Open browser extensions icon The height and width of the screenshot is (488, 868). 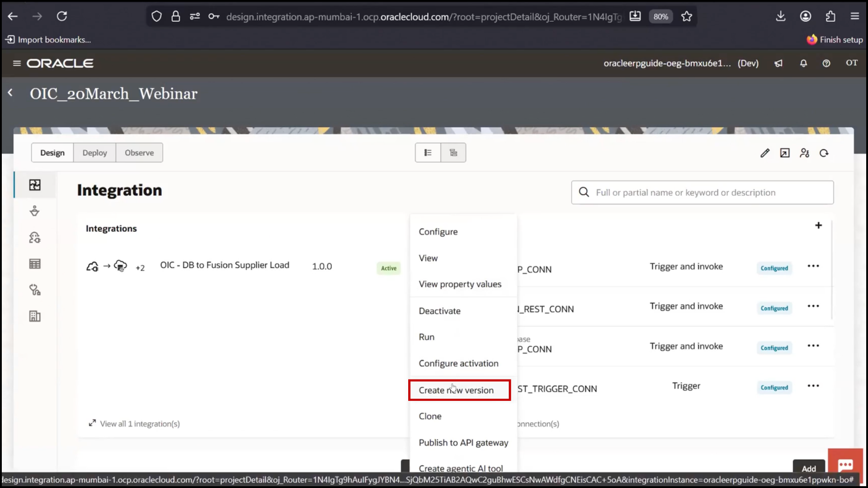point(830,16)
